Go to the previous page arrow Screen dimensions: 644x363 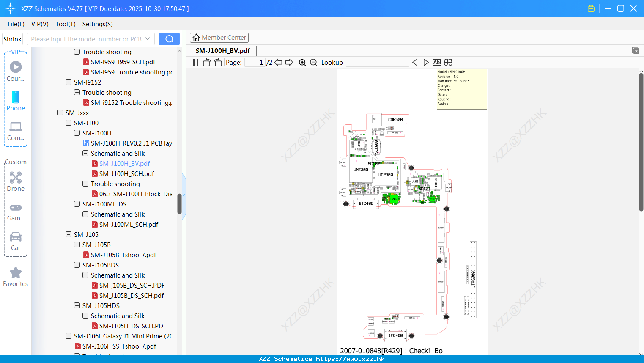point(278,63)
